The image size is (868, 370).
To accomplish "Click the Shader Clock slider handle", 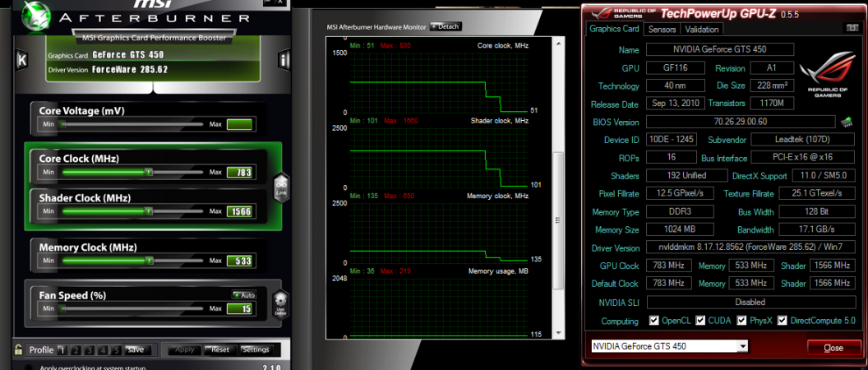I will click(148, 211).
